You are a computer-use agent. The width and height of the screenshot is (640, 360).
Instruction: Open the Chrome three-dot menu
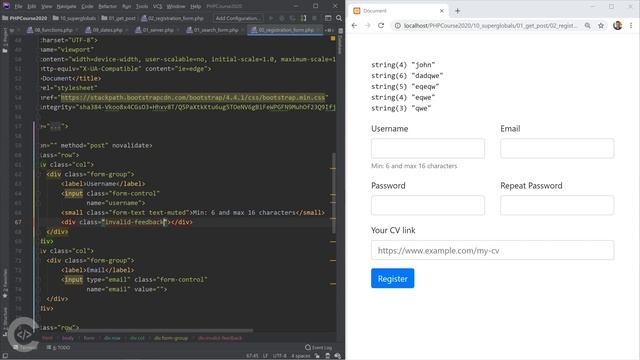pos(631,25)
